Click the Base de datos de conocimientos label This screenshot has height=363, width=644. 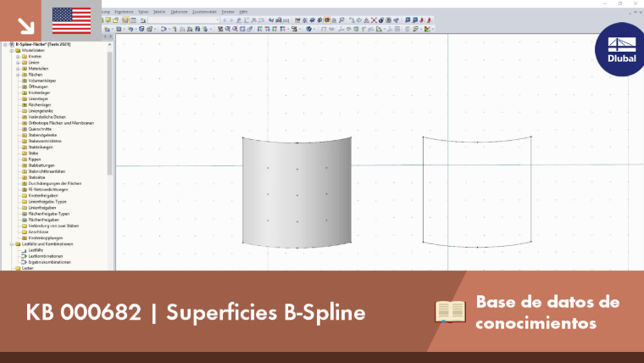coord(547,312)
